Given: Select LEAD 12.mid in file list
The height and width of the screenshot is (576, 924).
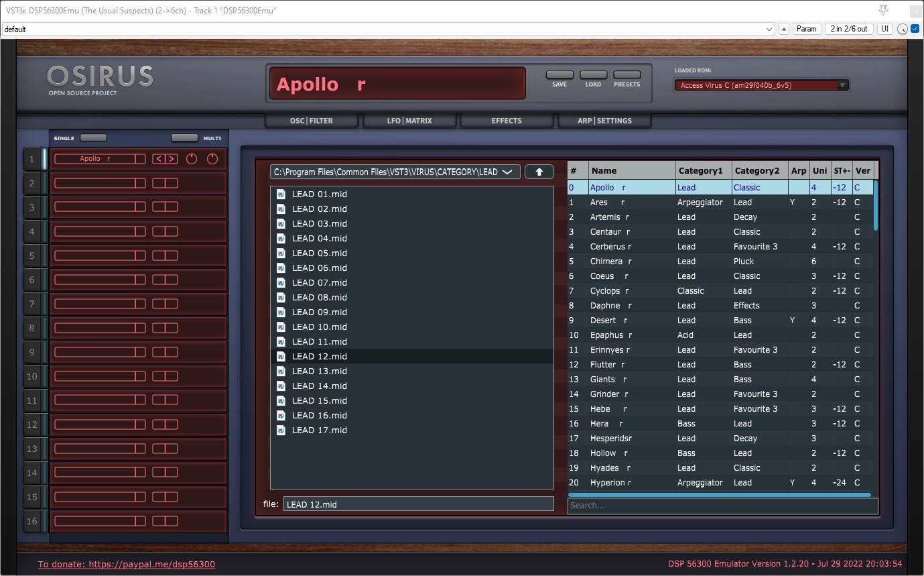Looking at the screenshot, I should 412,357.
